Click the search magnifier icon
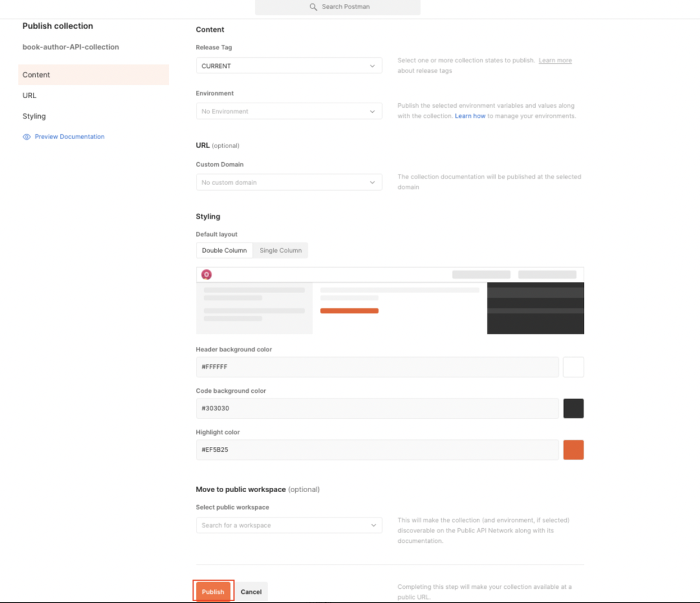The width and height of the screenshot is (700, 603). pos(313,7)
